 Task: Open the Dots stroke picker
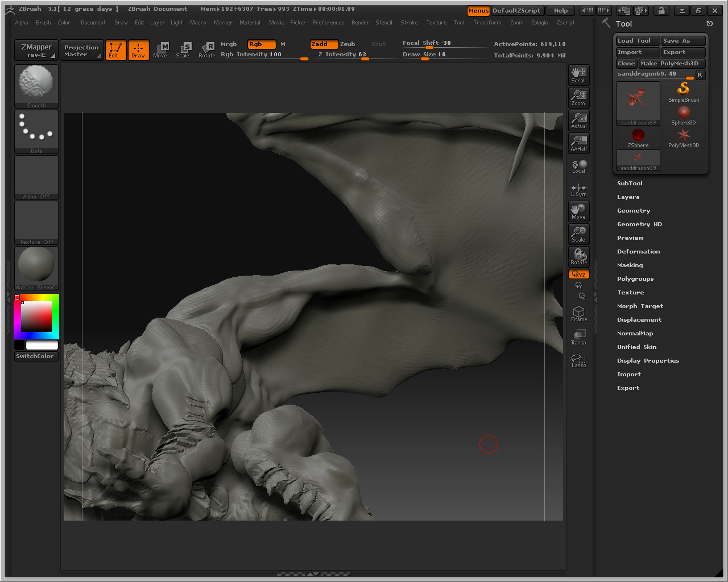pos(36,132)
